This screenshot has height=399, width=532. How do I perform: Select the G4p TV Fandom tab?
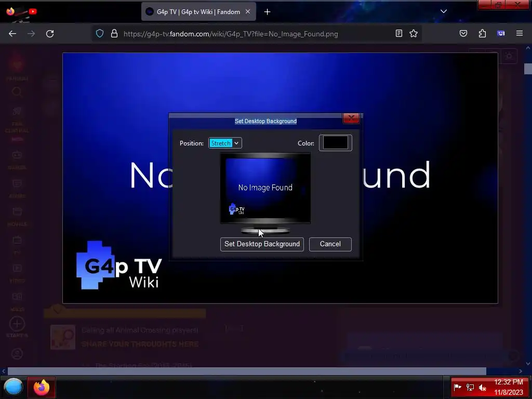(198, 11)
